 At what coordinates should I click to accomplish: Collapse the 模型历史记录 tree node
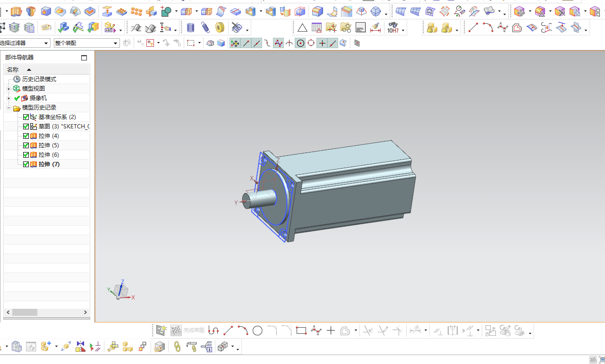[9, 108]
